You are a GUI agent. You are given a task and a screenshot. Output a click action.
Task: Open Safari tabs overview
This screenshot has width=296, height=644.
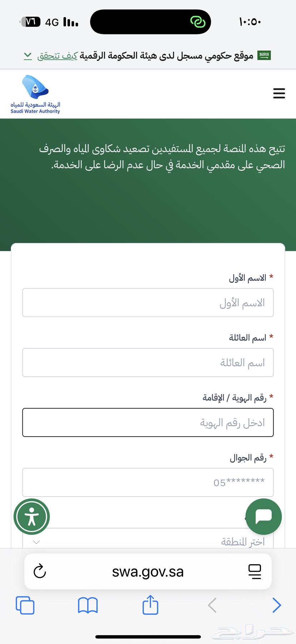25,605
